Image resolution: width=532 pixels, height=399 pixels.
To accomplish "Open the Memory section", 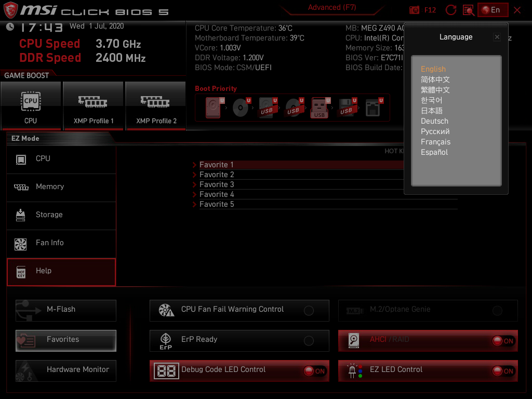I will click(x=61, y=187).
